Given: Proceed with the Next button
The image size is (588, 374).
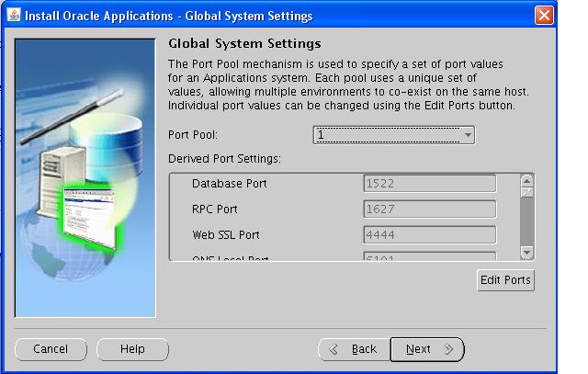Looking at the screenshot, I should point(427,349).
